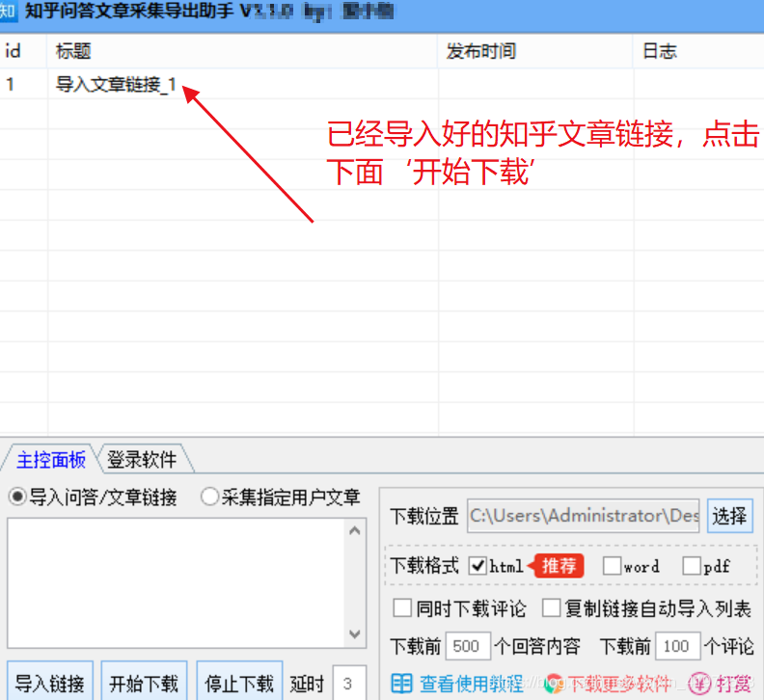
Task: Switch to the 主控面板 tab
Action: [x=51, y=459]
